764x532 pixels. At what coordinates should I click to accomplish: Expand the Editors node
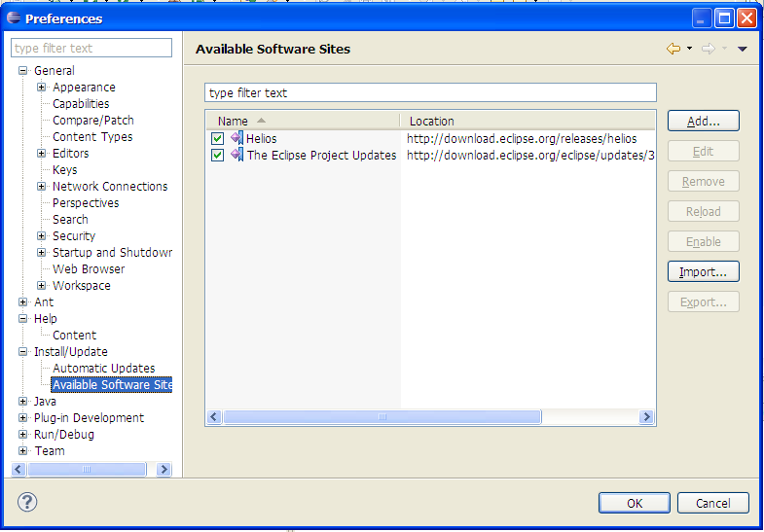[x=42, y=154]
